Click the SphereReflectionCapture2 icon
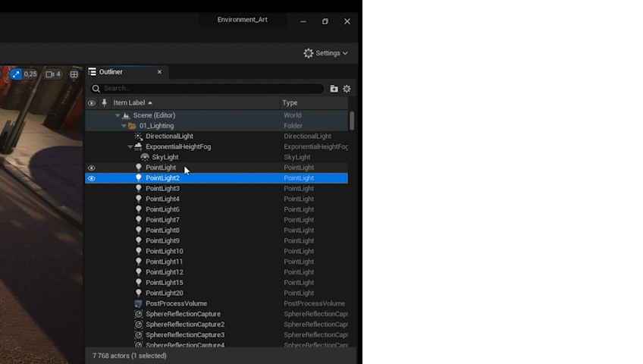This screenshot has height=364, width=643. 139,325
